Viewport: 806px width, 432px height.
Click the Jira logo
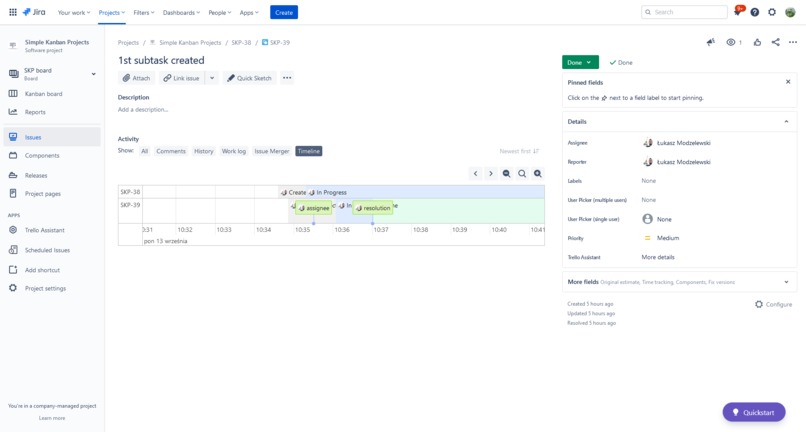pyautogui.click(x=34, y=12)
